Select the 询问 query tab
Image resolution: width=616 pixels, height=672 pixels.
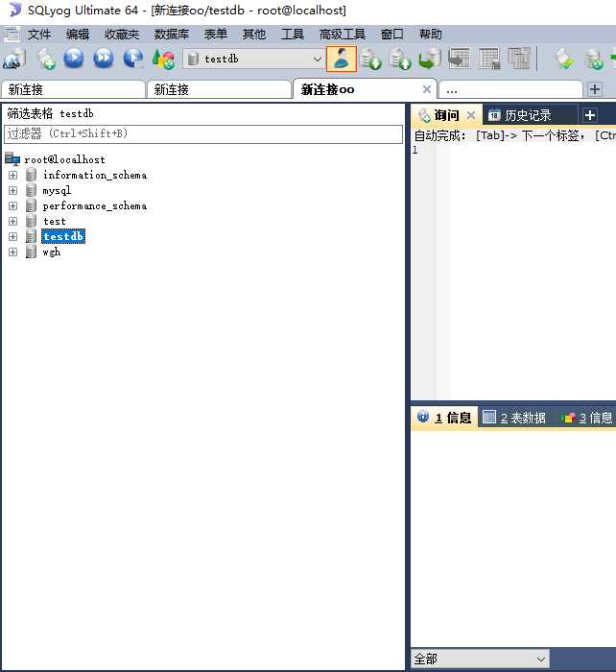click(x=446, y=115)
